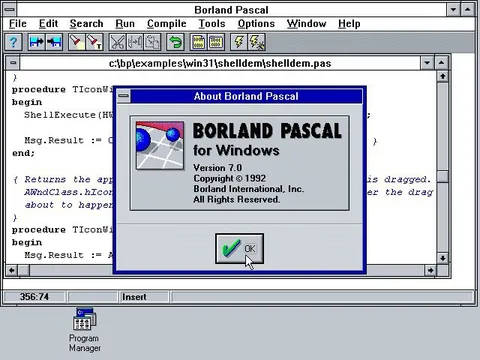The height and width of the screenshot is (360, 480).
Task: Click the horizontal scrollbar right arrow
Action: [x=430, y=270]
